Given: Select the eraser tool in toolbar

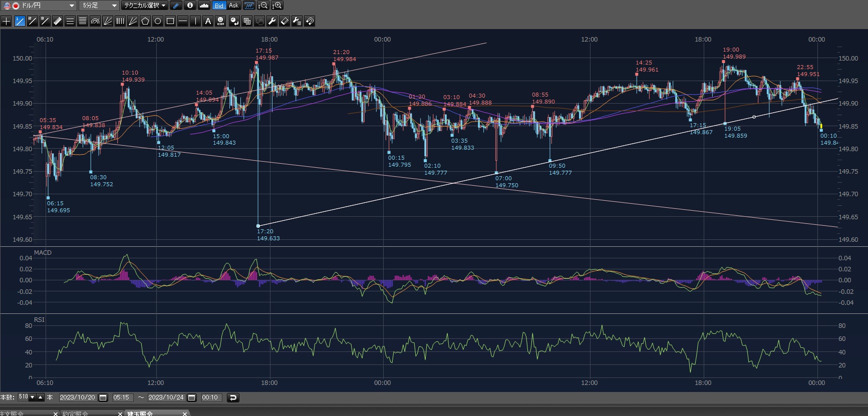Looking at the screenshot, I should click(x=284, y=21).
